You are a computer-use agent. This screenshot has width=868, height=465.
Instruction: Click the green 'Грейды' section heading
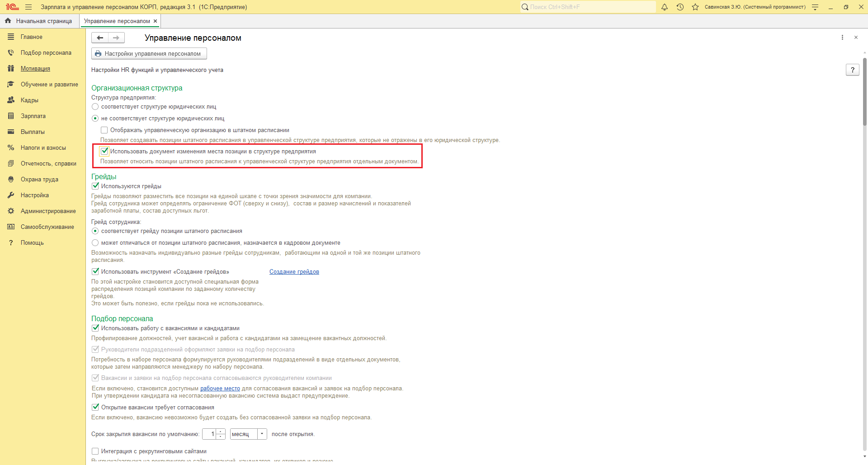click(104, 176)
